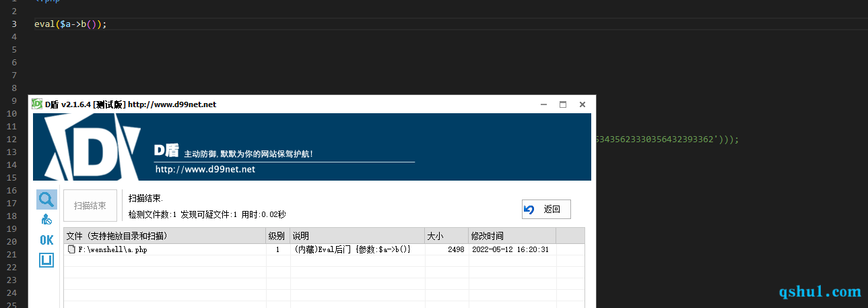Open the http://www.d99net.net banner link
The image size is (868, 308).
tap(205, 169)
